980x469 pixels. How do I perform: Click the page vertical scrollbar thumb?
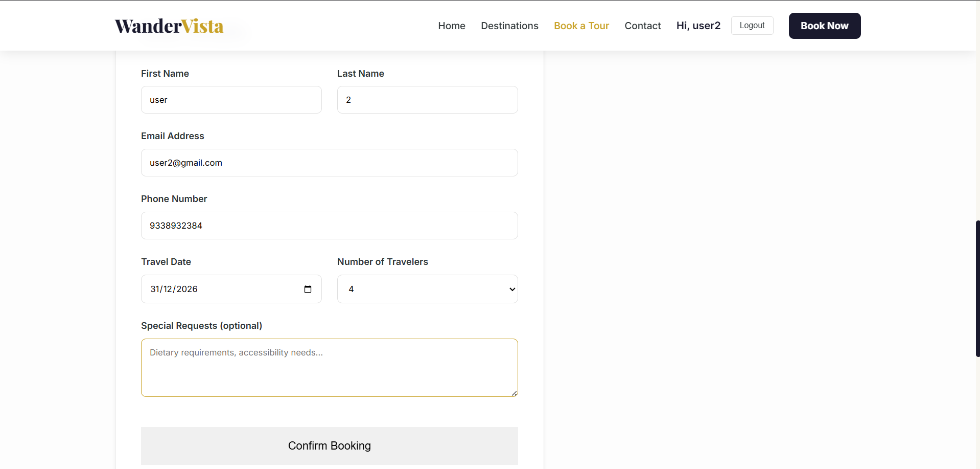pos(977,288)
